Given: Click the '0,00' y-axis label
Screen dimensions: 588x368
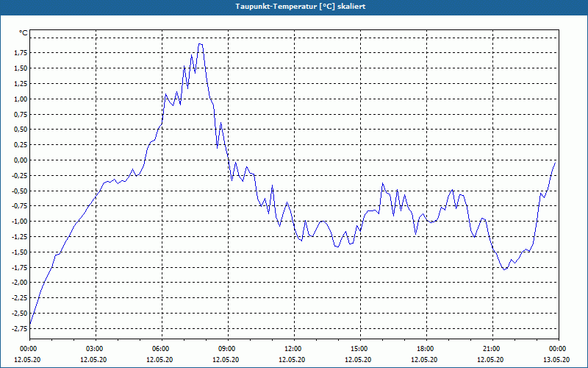Looking at the screenshot, I should [21, 160].
